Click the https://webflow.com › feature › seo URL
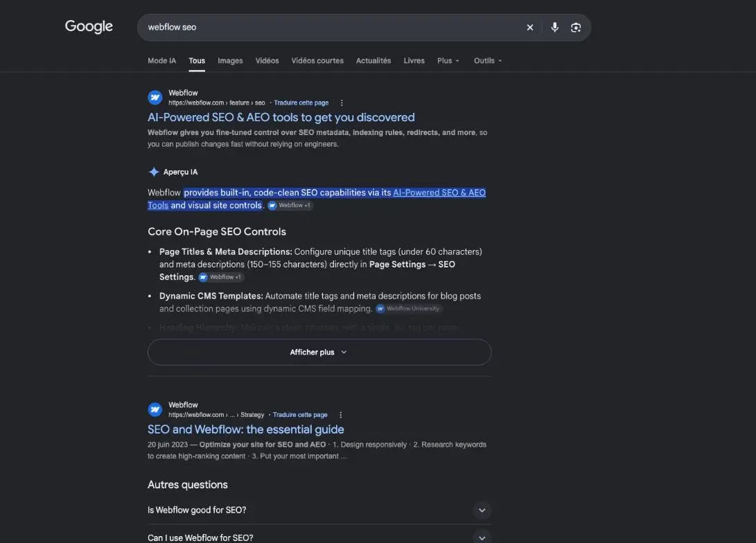Viewport: 756px width, 543px height. pos(216,103)
